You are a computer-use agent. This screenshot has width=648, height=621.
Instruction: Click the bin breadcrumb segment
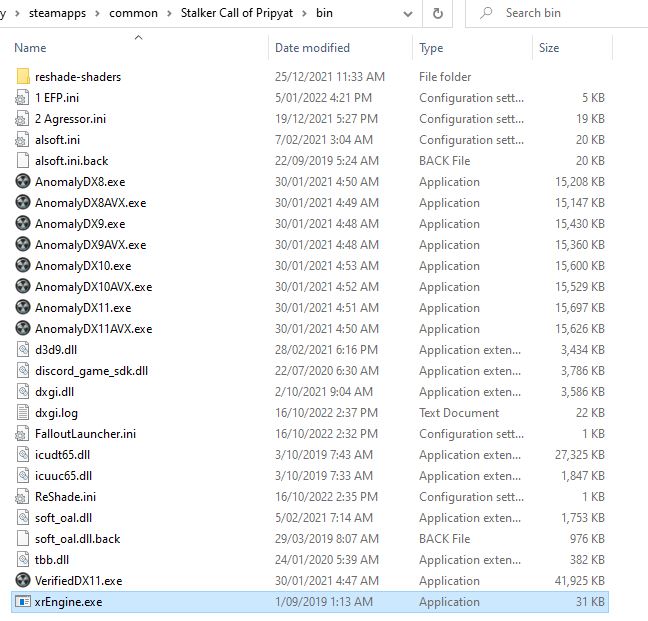pyautogui.click(x=324, y=13)
